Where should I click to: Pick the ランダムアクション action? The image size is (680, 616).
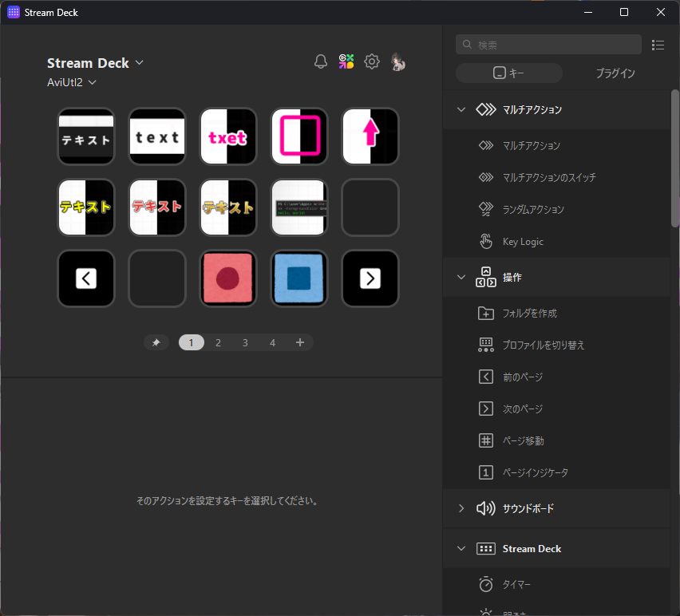coord(556,209)
